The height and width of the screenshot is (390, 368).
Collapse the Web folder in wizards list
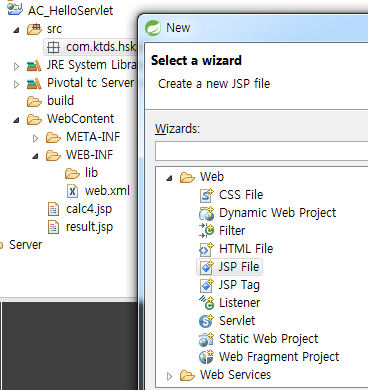click(169, 178)
